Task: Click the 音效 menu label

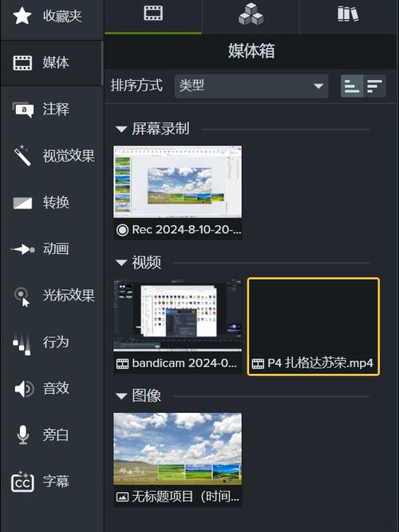Action: tap(56, 388)
